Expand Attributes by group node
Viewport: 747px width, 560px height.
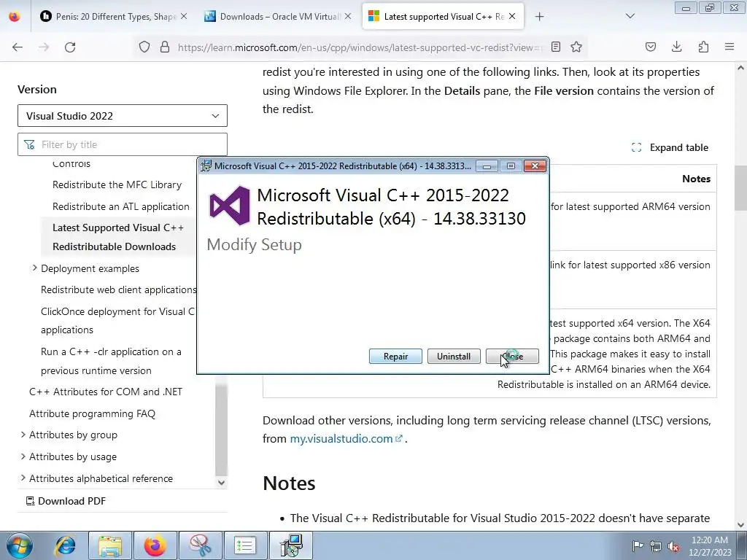pyautogui.click(x=23, y=435)
